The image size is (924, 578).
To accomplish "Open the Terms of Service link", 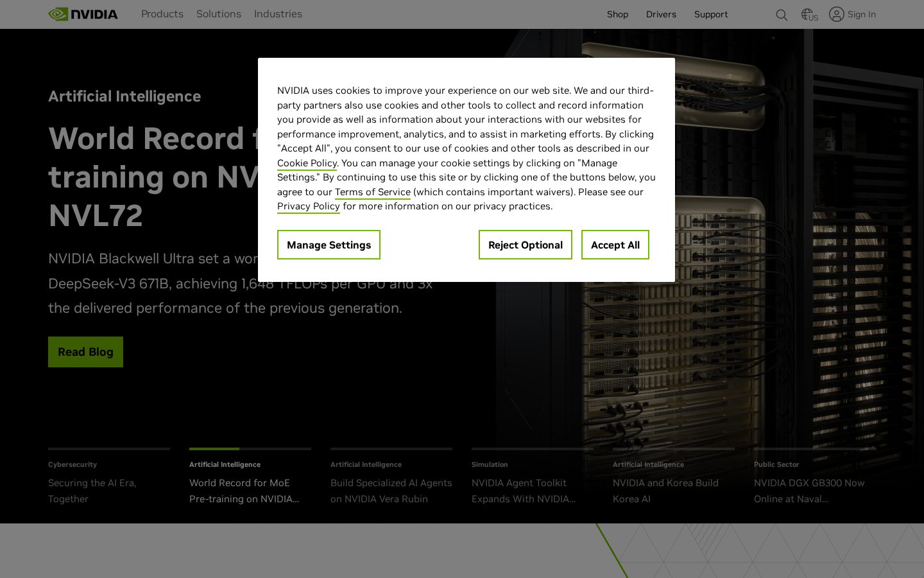I will [373, 192].
